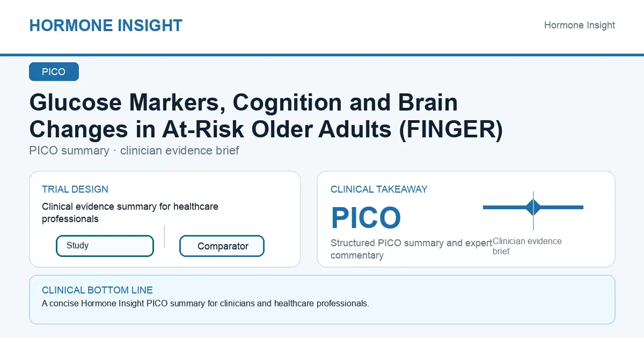Open the Hormone Insight header link
Image resolution: width=644 pixels, height=338 pixels.
pos(580,25)
